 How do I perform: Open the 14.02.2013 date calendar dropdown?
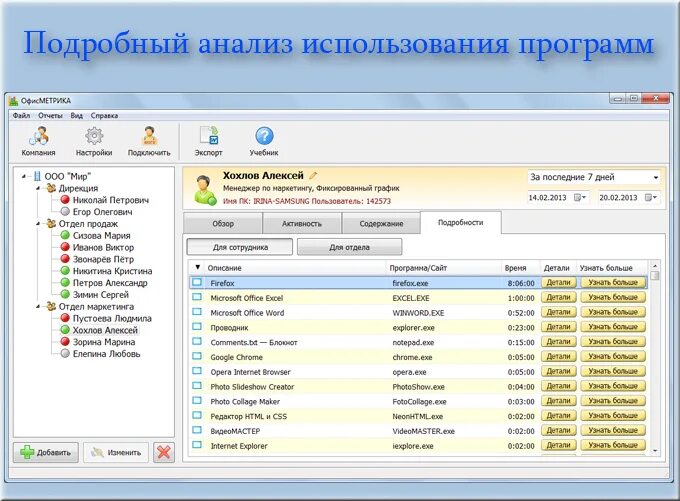(580, 198)
